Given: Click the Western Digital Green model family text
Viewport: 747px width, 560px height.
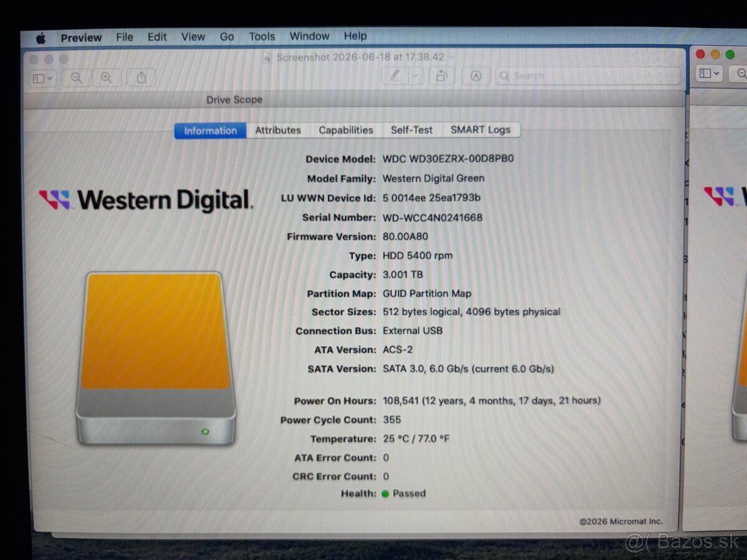Looking at the screenshot, I should click(x=433, y=178).
